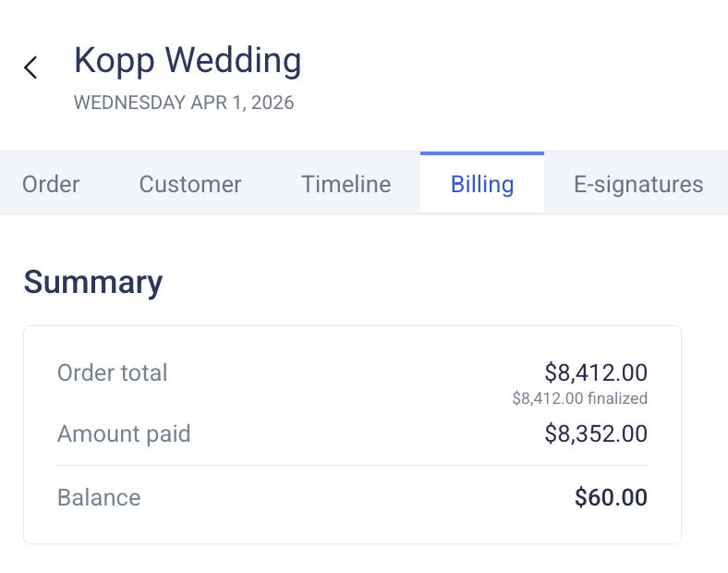728x573 pixels.
Task: Switch to the Customer tab
Action: point(190,184)
